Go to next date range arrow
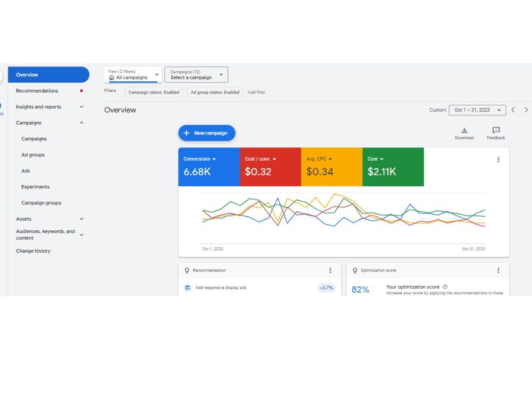 coord(526,110)
